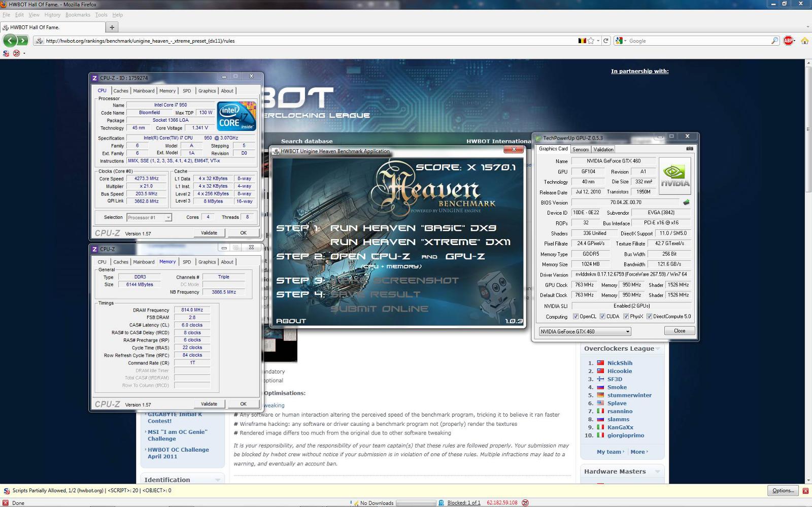Open a new tab with the plus button
Screen dimensions: 812x507
(x=112, y=27)
